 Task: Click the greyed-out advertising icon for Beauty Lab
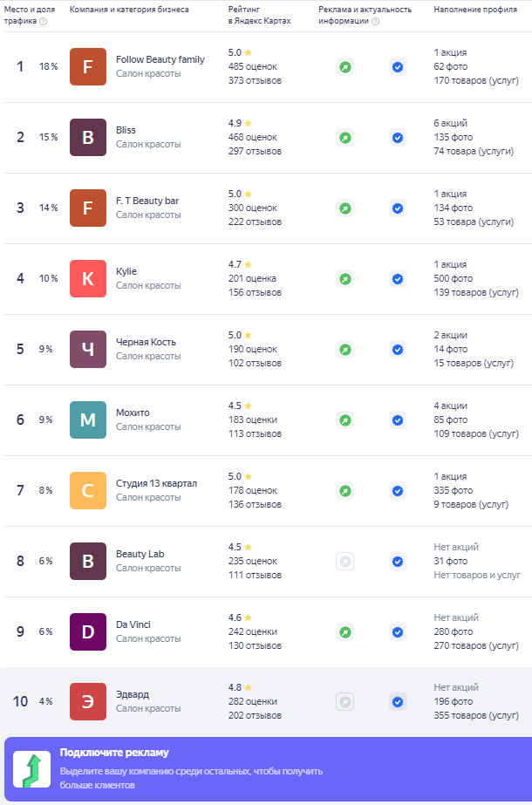345,561
